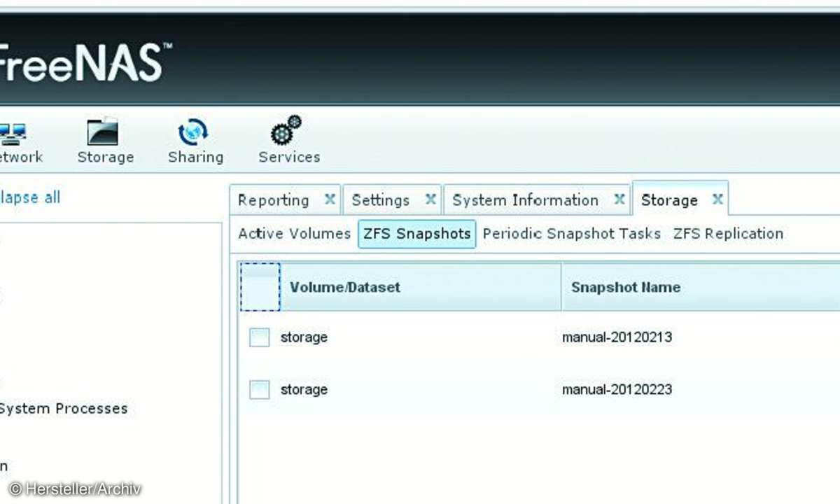Close the Reporting tab
Image resolution: width=840 pixels, height=504 pixels.
coord(330,199)
